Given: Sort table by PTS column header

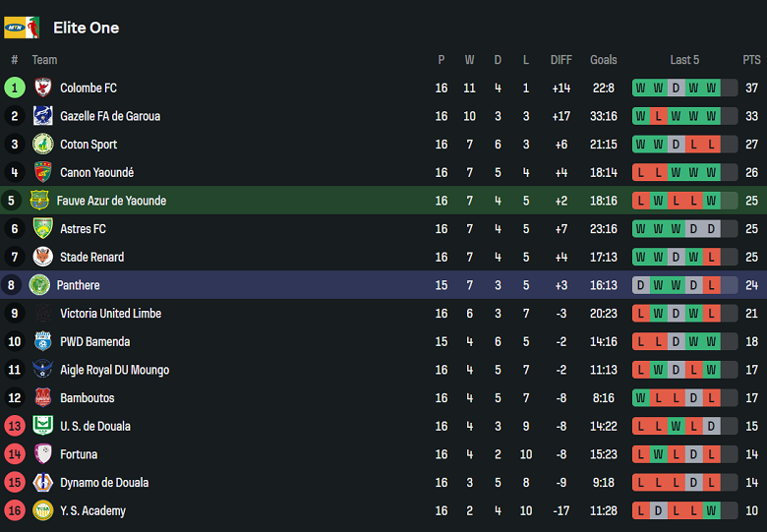Looking at the screenshot, I should (751, 60).
